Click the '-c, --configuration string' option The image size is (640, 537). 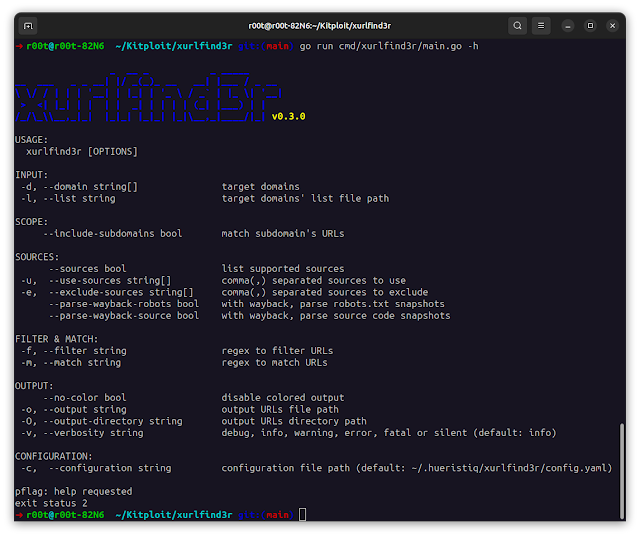point(96,468)
